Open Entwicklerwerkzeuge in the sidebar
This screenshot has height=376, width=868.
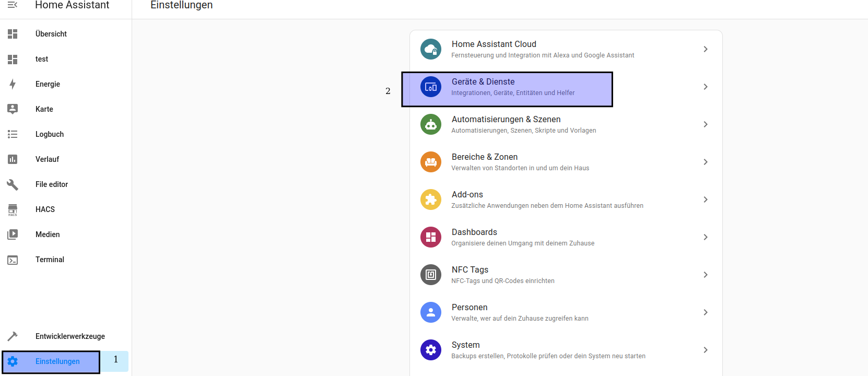(x=70, y=336)
